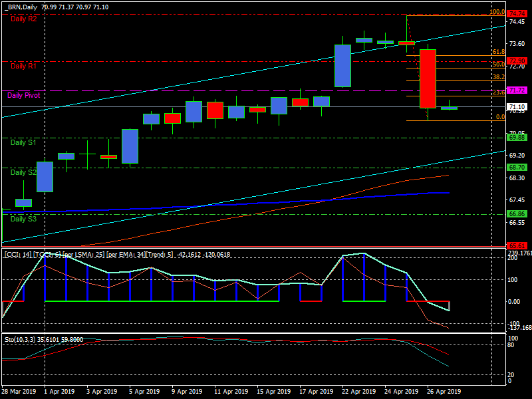Select the Daily S1 support label

coord(23,143)
